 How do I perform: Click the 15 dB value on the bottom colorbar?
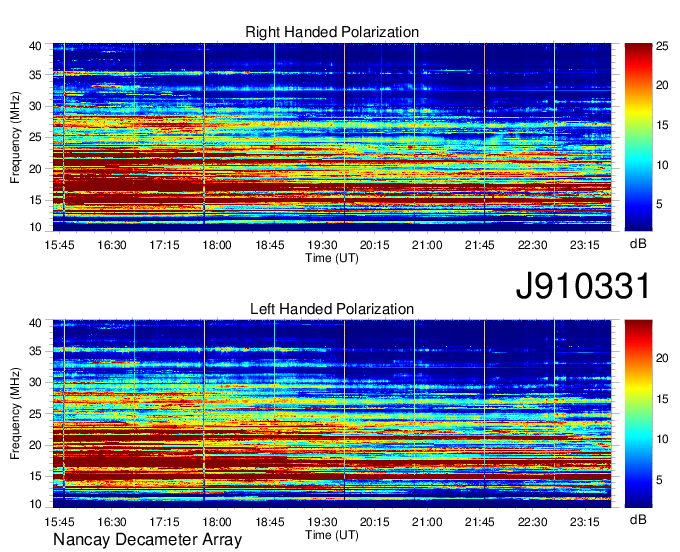[662, 399]
